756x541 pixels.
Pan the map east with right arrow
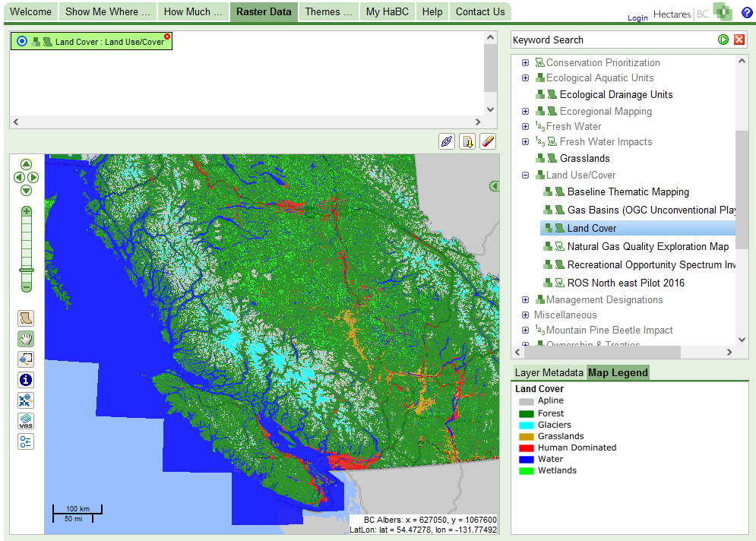click(33, 178)
